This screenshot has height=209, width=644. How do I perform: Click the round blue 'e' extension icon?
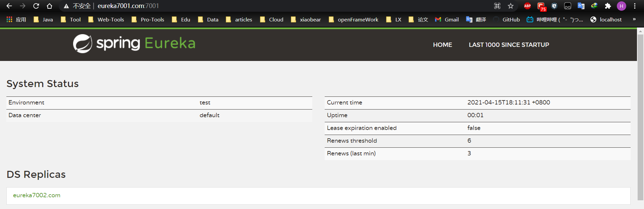[x=554, y=6]
